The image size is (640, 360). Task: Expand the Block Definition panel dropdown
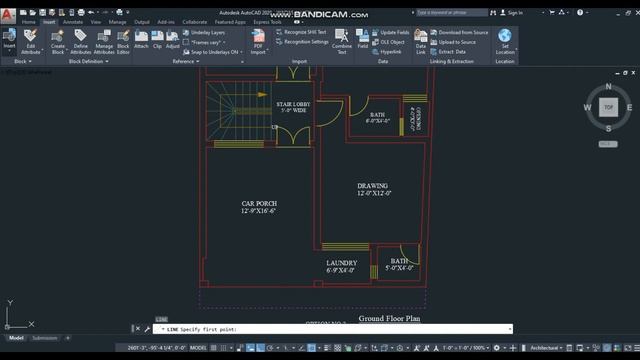[x=89, y=61]
